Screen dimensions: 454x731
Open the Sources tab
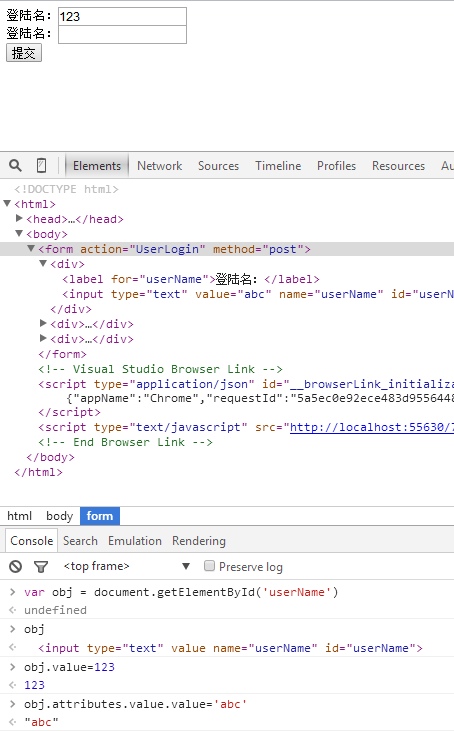(x=218, y=166)
